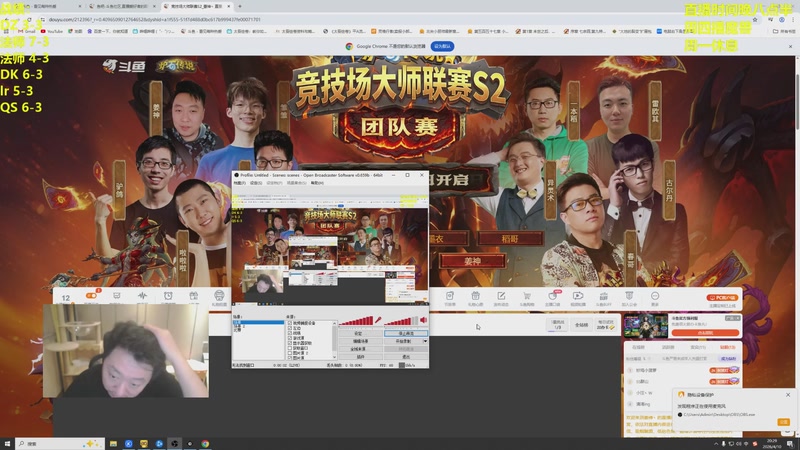Viewport: 800px width, 450px height.
Task: Open the Windows Start menu
Action: click(x=7, y=443)
